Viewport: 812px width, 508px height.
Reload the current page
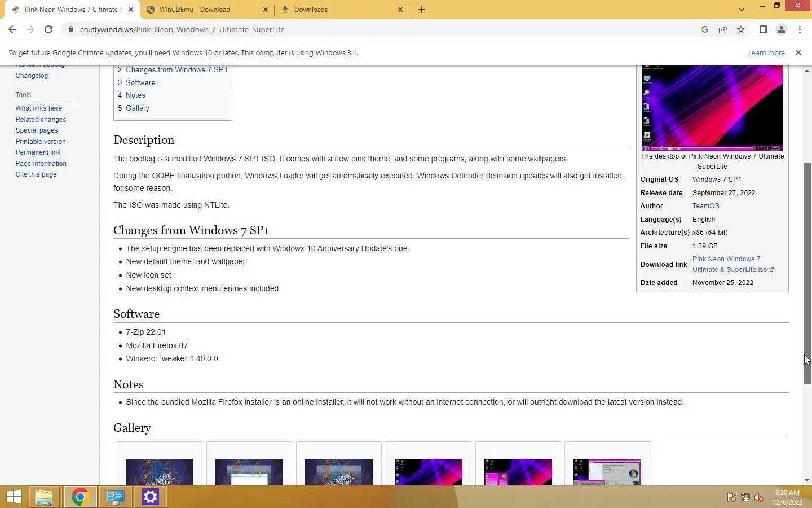pos(48,29)
